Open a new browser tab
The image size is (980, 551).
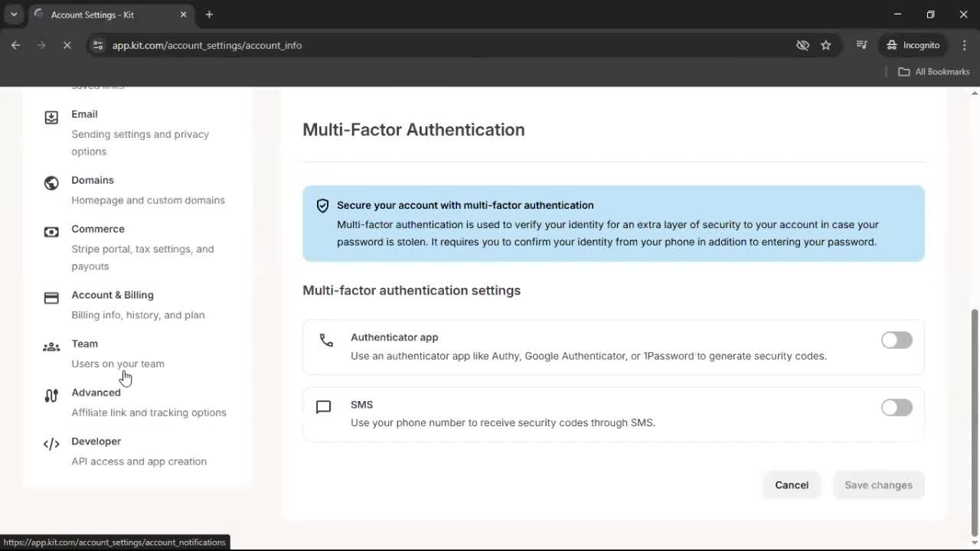click(x=209, y=15)
